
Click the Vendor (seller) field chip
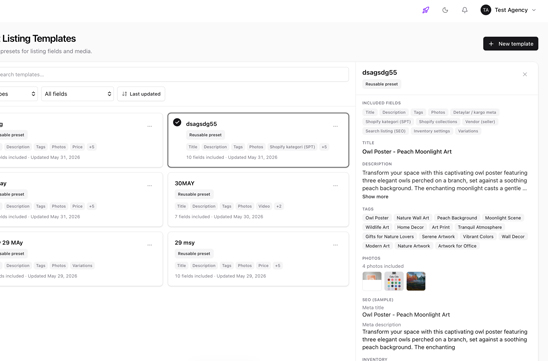click(x=480, y=122)
